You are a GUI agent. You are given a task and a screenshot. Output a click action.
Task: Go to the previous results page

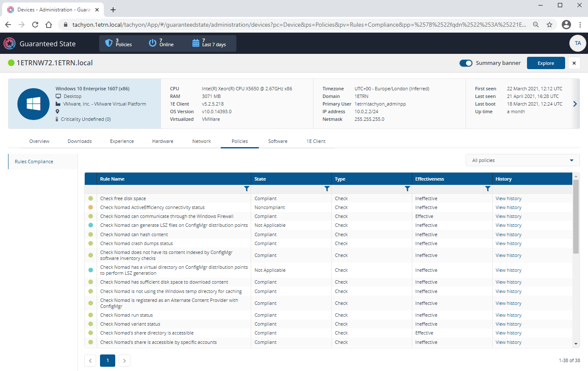point(90,360)
